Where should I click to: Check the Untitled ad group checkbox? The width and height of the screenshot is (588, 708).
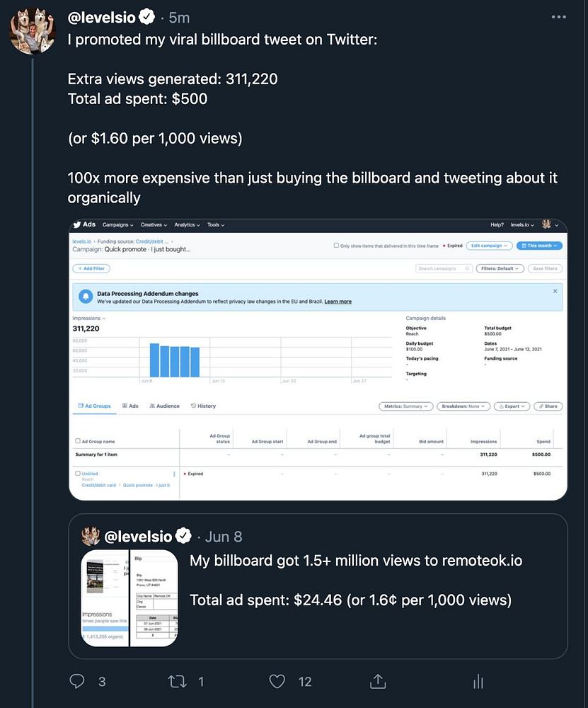77,474
